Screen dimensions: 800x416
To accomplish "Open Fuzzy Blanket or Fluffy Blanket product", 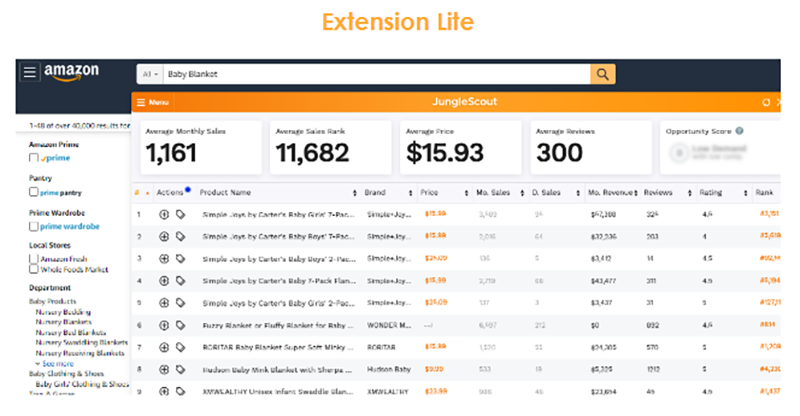I will pos(278,325).
